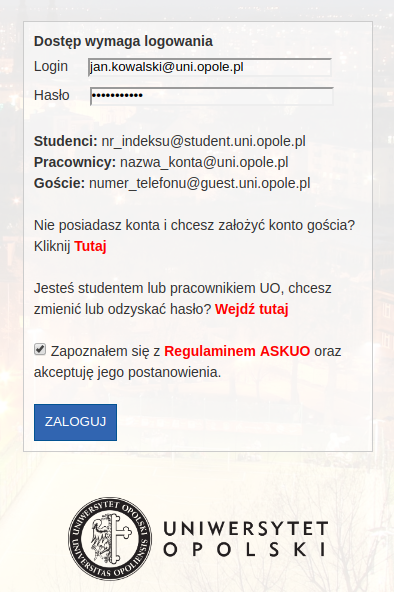Image resolution: width=394 pixels, height=592 pixels.
Task: Click the Goście login format line
Action: click(x=172, y=183)
